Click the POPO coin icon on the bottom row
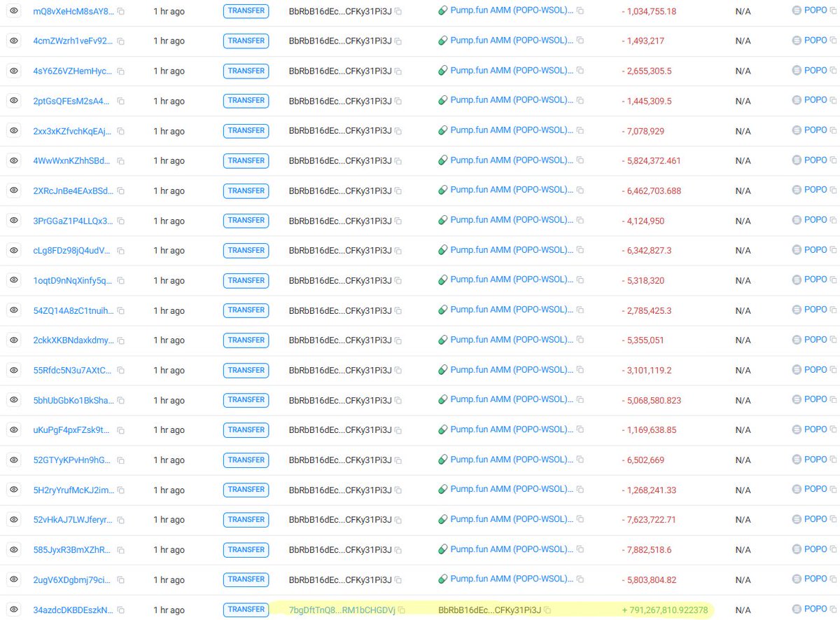 pyautogui.click(x=795, y=609)
